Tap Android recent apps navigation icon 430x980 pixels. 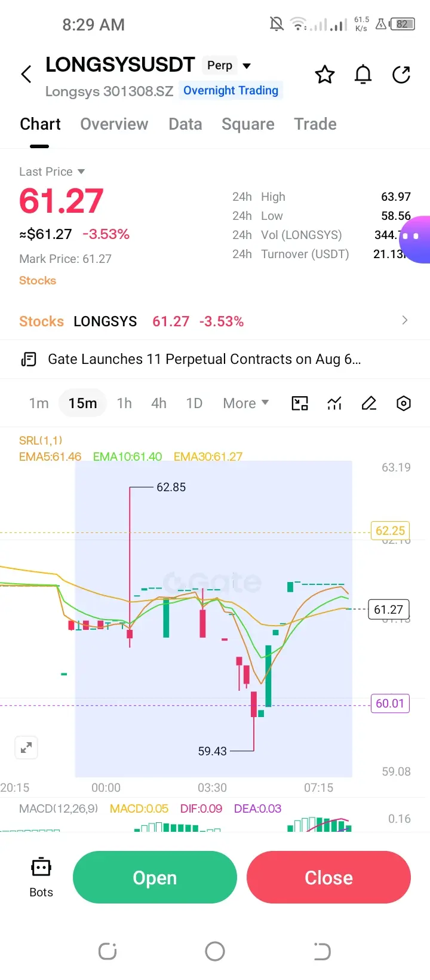107,951
